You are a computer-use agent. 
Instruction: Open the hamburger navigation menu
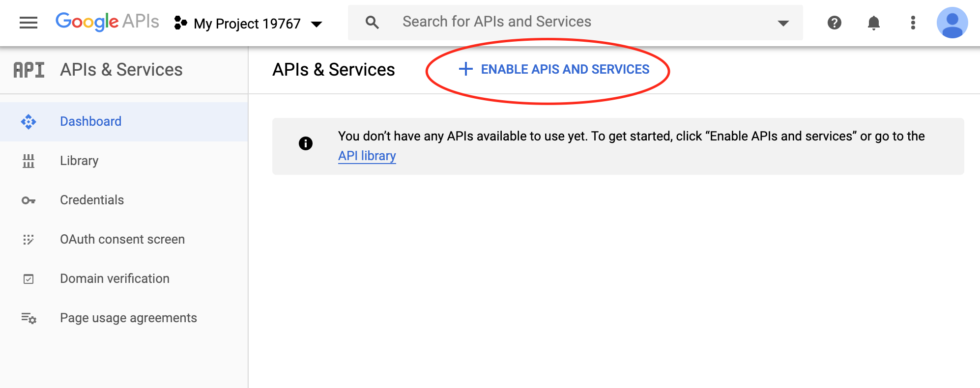coord(29,23)
